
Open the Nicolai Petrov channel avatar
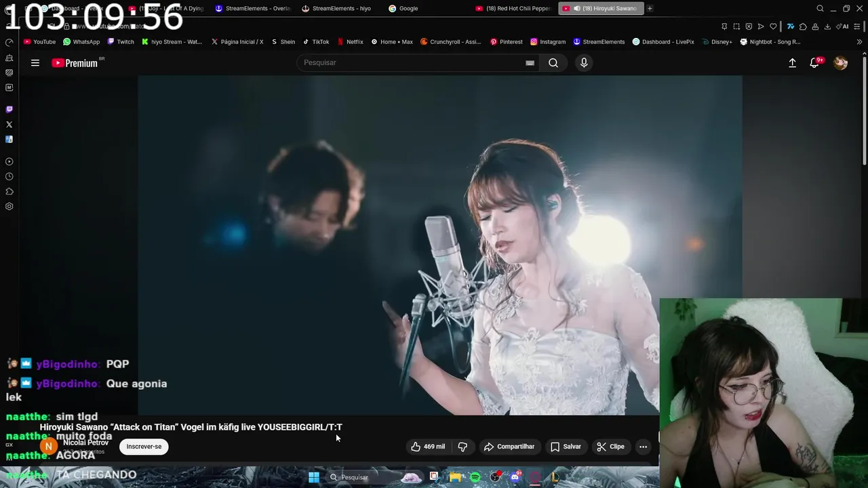tap(48, 447)
